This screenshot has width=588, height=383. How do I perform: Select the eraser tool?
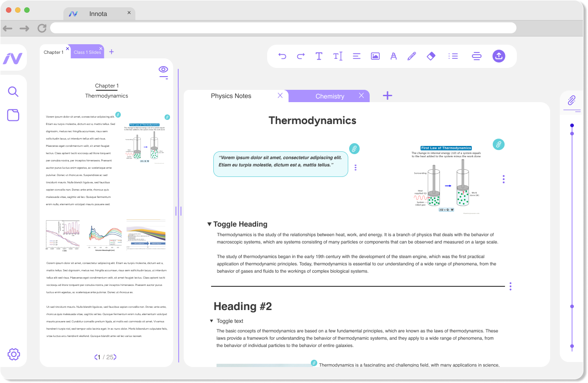click(431, 56)
